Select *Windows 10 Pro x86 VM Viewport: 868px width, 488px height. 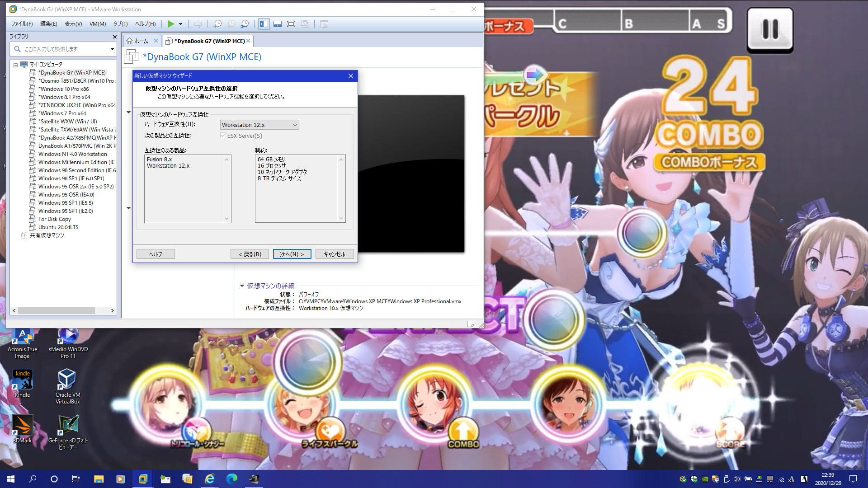(63, 89)
